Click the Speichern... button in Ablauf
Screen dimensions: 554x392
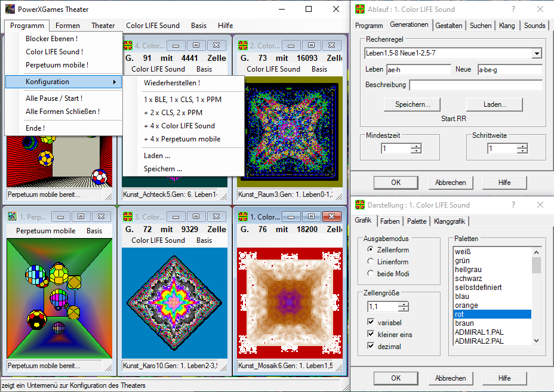pos(413,104)
